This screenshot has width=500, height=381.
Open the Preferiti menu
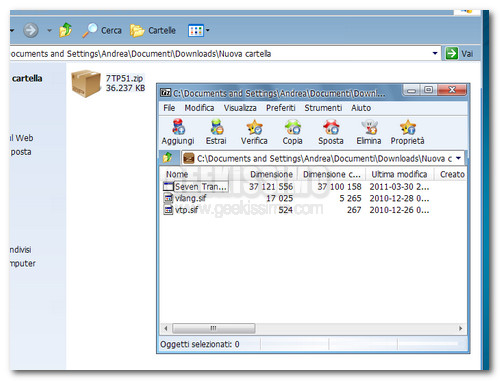point(281,108)
